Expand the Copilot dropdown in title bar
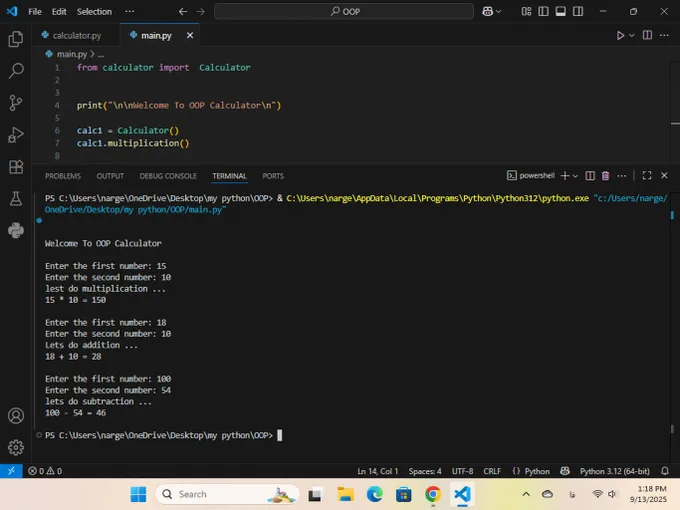Screen dimensions: 680x510 pos(500,12)
